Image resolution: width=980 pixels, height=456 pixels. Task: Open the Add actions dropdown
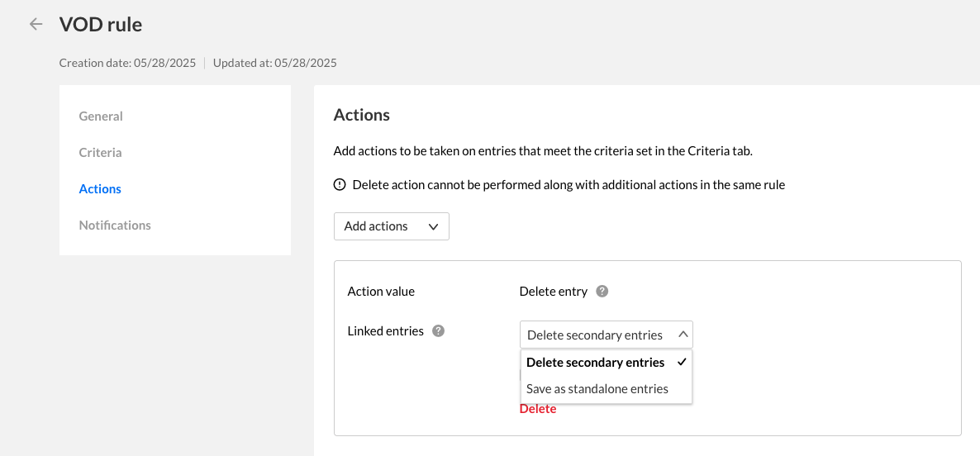pyautogui.click(x=391, y=226)
